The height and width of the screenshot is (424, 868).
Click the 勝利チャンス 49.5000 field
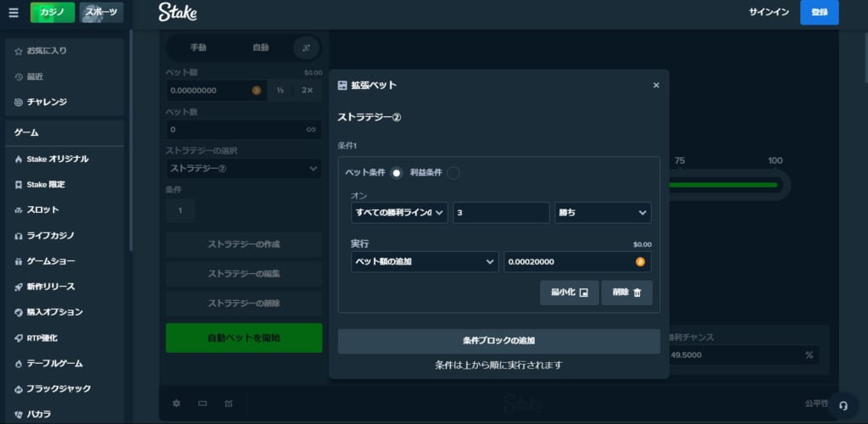click(743, 354)
